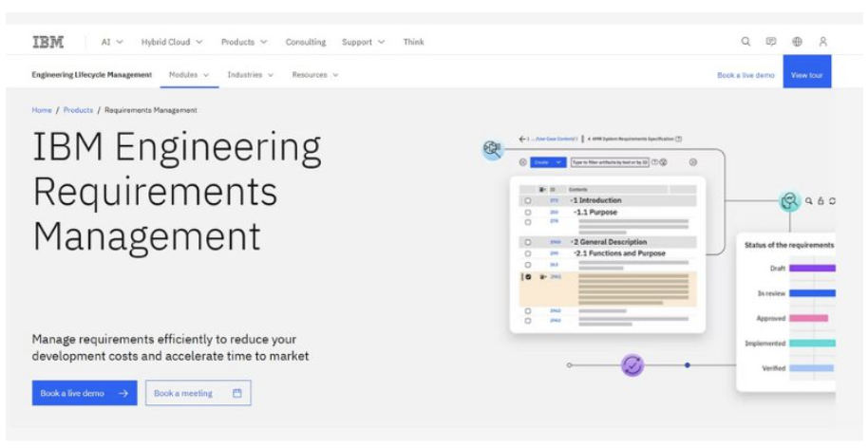Click calendar icon on Book a meeting

coord(237,393)
